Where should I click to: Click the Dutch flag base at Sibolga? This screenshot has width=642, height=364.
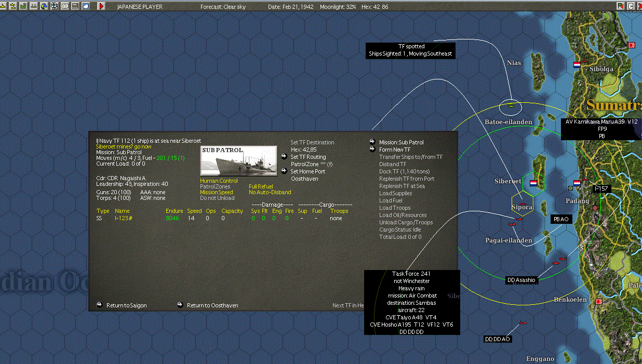point(577,65)
